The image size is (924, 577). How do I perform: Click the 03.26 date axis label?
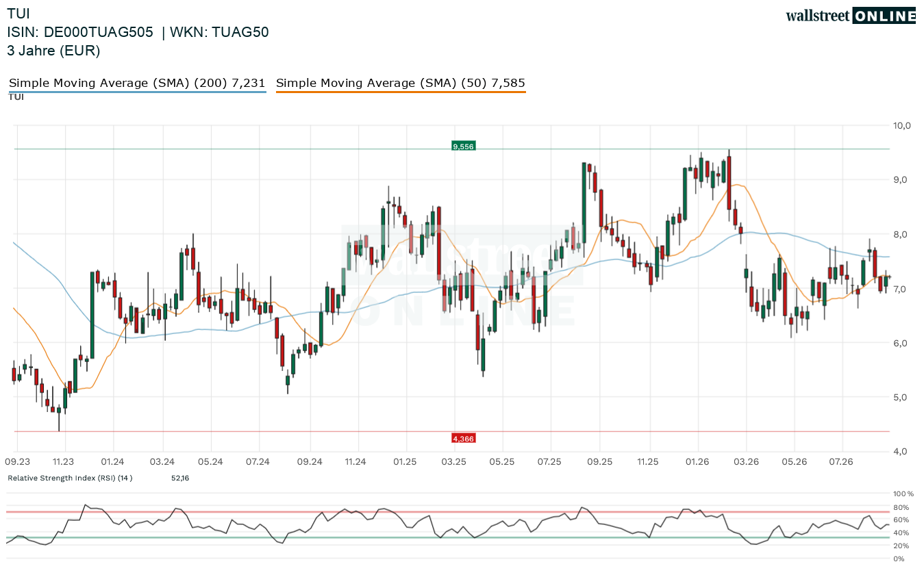coord(747,462)
